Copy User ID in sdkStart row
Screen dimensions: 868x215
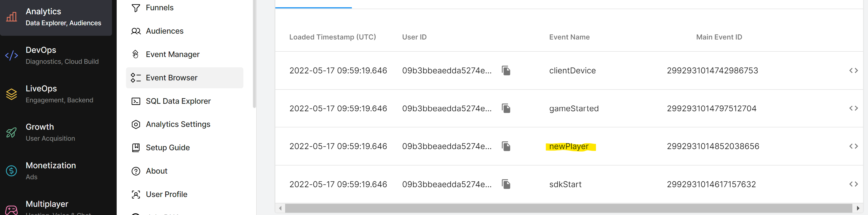[x=506, y=184]
